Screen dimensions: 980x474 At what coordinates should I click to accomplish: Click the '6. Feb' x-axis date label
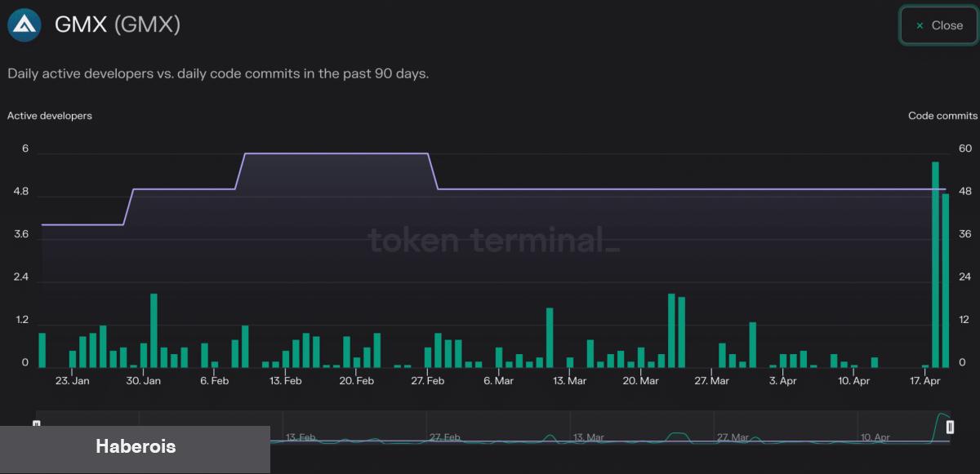click(x=214, y=381)
